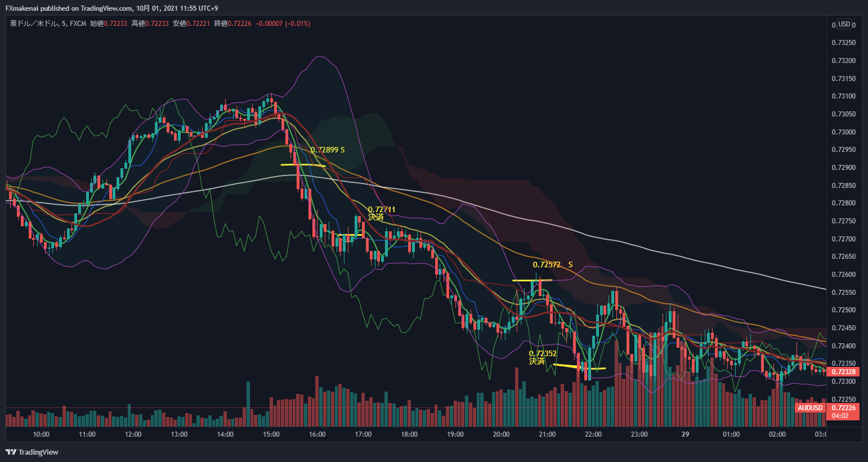This screenshot has width=868, height=462.
Task: Click the 0.72350 price axis label
Action: (x=844, y=364)
